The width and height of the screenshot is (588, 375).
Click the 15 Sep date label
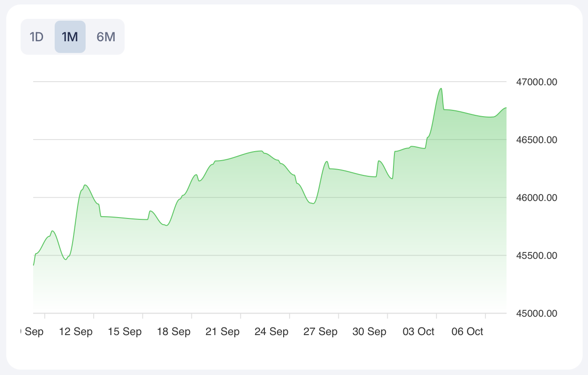125,332
